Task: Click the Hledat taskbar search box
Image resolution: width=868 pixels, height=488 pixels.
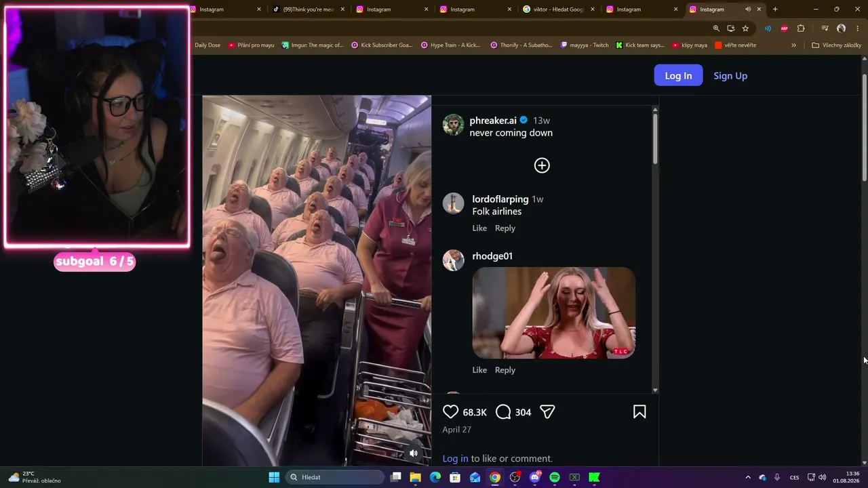Action: [x=334, y=477]
